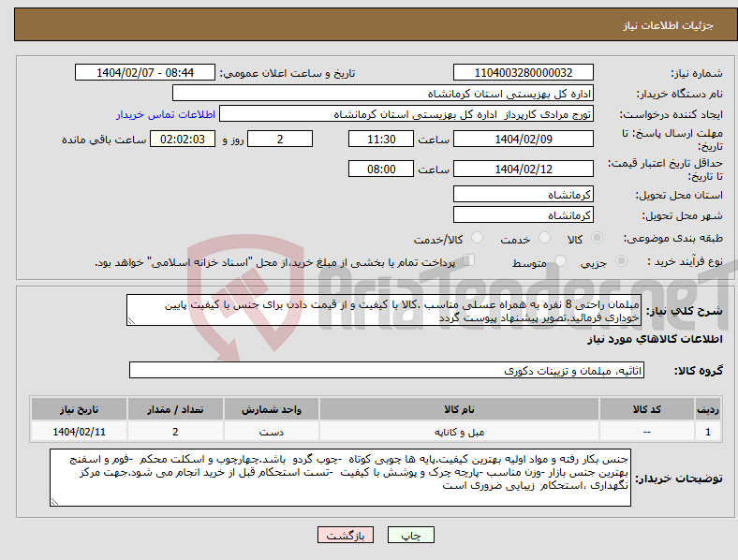This screenshot has height=560, width=738.
Task: Click the تاریخ نیاز column header
Action: (x=79, y=409)
